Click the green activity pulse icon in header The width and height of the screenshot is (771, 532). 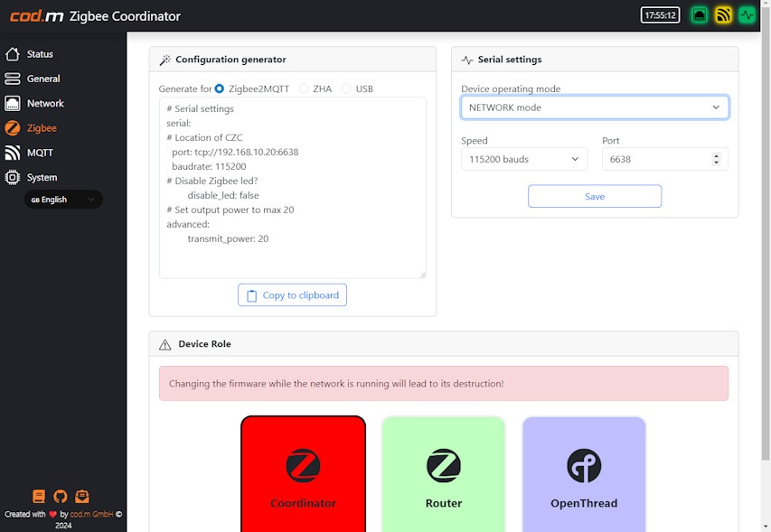tap(747, 15)
